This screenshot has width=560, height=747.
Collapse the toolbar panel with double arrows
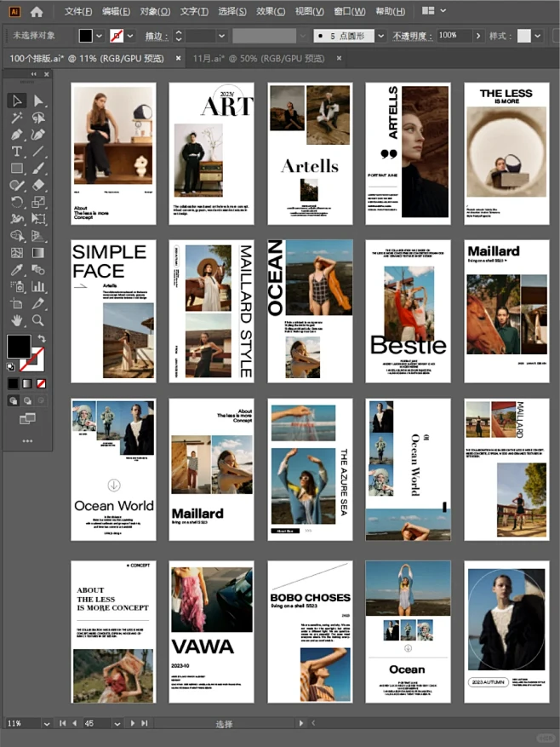point(33,74)
